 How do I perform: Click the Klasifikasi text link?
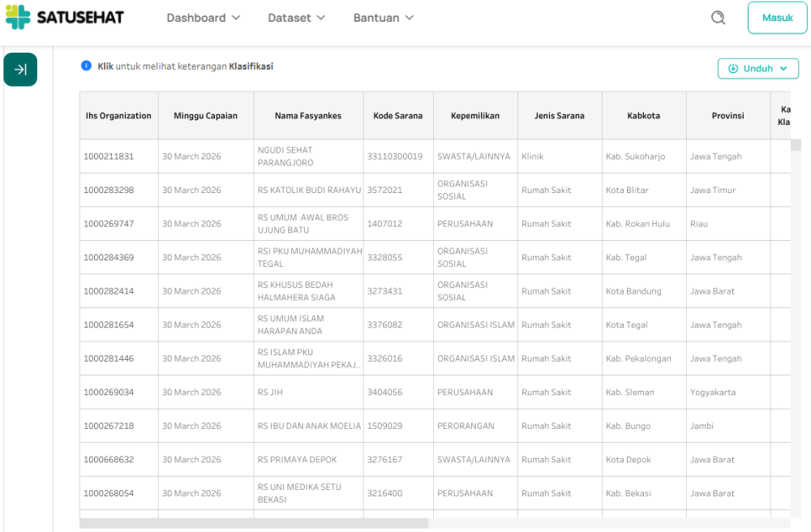pos(251,66)
